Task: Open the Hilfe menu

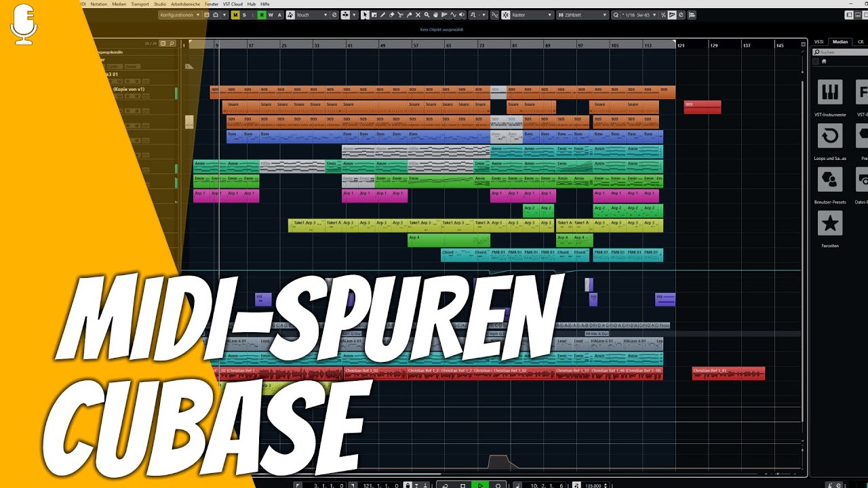Action: [x=265, y=3]
